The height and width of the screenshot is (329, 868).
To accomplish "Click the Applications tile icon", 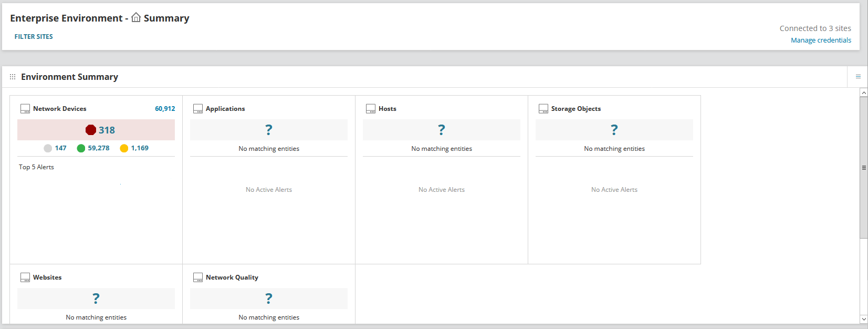I will pyautogui.click(x=198, y=109).
